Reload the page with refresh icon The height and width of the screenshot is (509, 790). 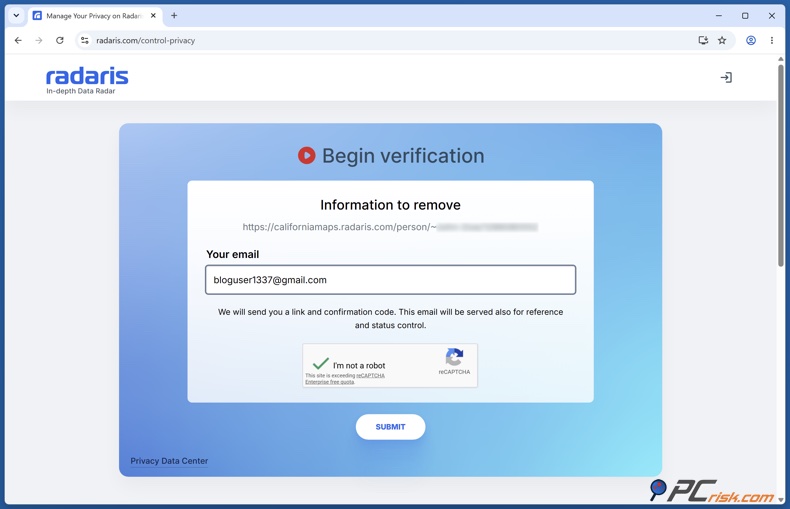pyautogui.click(x=59, y=40)
